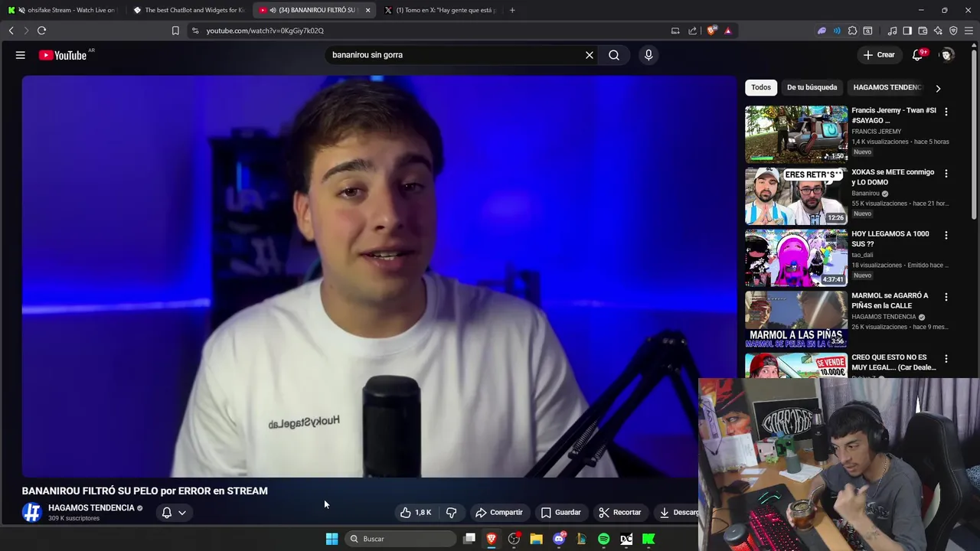Open options for Francis Jeremy Twan video

pyautogui.click(x=946, y=112)
